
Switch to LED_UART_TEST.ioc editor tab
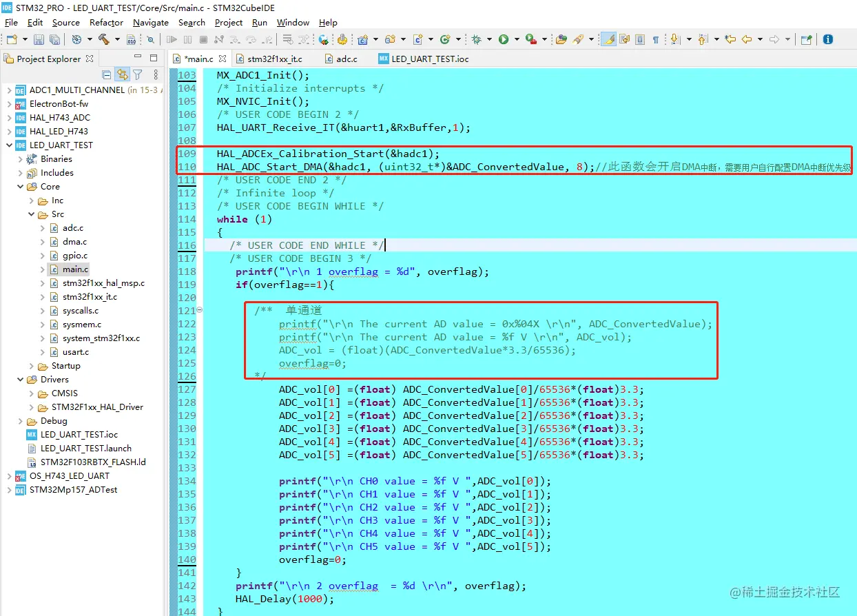click(423, 59)
